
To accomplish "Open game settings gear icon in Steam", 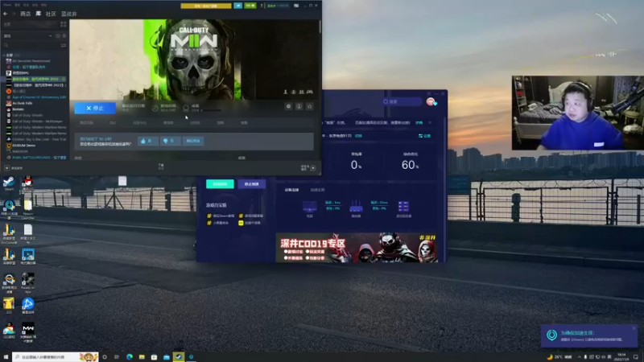I will point(288,106).
